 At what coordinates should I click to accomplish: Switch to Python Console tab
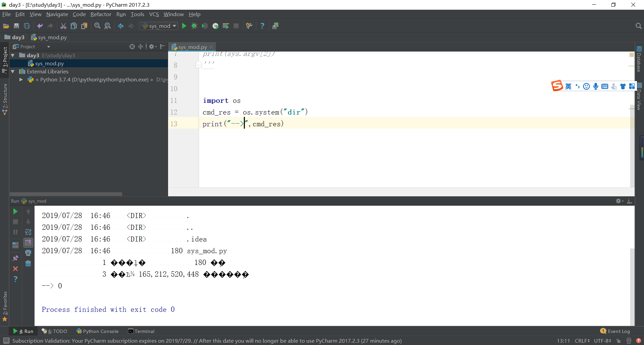pyautogui.click(x=98, y=331)
